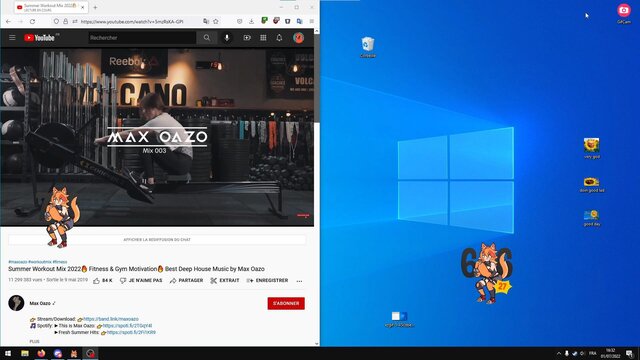The image size is (640, 360).
Task: Open the YouTube account avatar menu
Action: 298,38
